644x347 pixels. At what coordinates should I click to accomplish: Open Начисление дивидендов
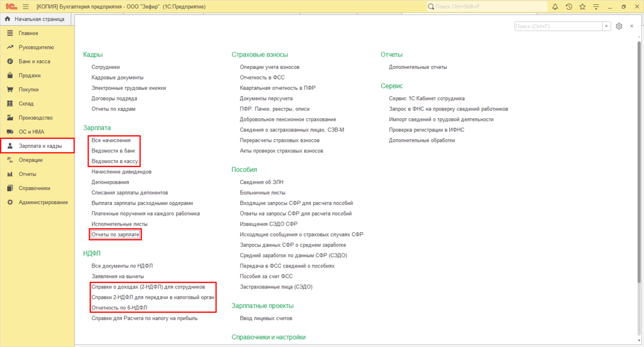tap(122, 172)
